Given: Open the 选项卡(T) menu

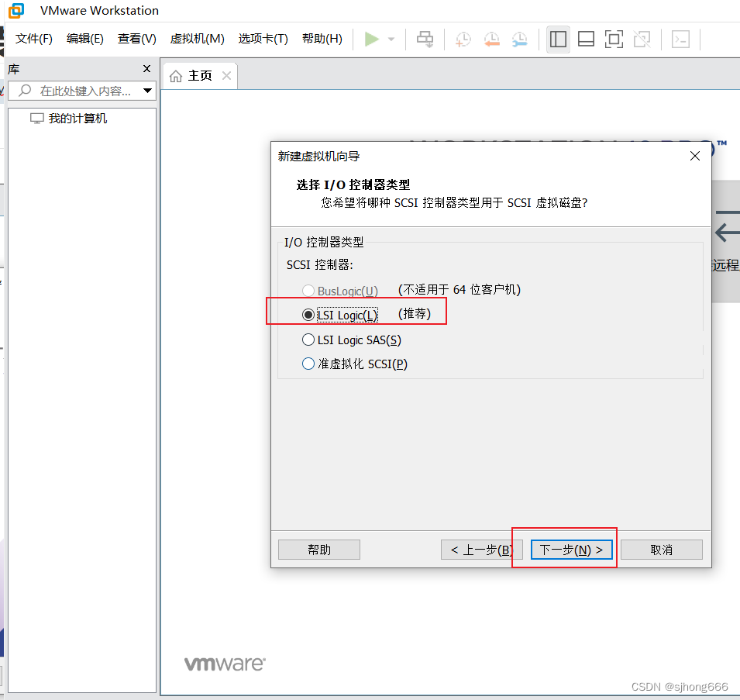Looking at the screenshot, I should pyautogui.click(x=263, y=39).
